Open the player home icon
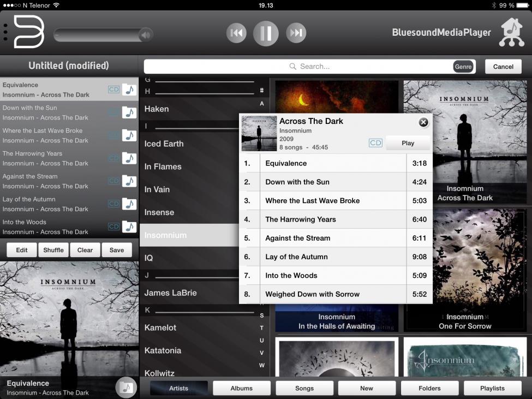Viewport: 532px width, 399px height. click(x=512, y=32)
